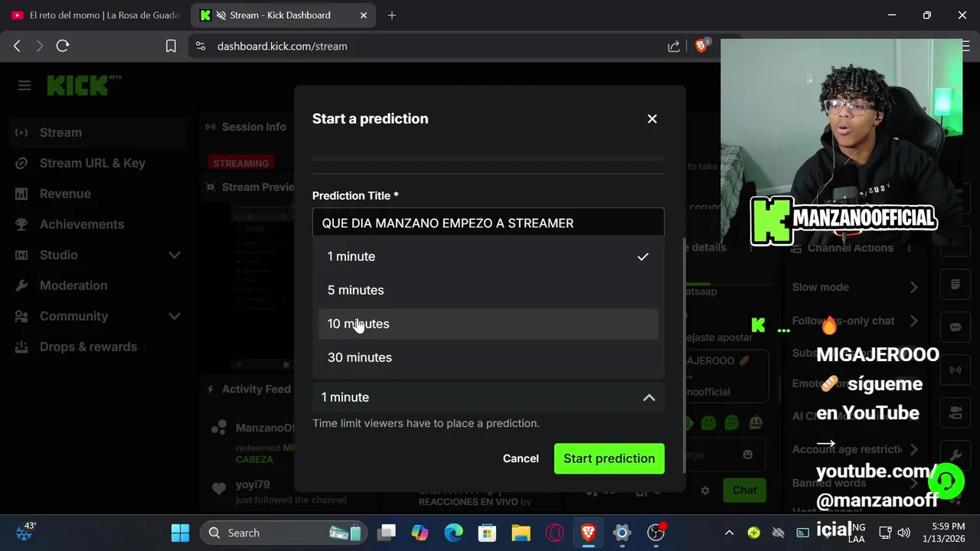Click the Revenue bar chart icon
The height and width of the screenshot is (551, 980).
tap(21, 194)
